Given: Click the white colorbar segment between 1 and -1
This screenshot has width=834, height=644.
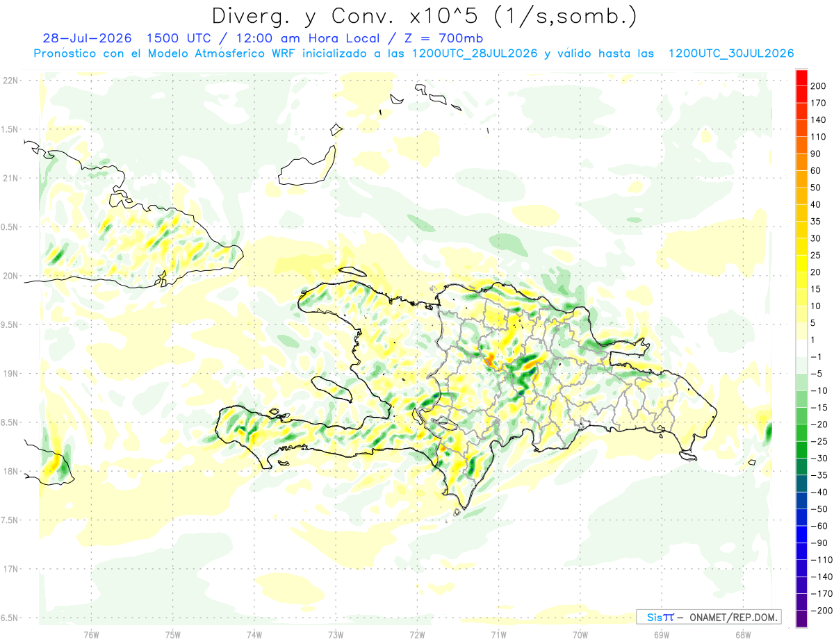Looking at the screenshot, I should 802,348.
